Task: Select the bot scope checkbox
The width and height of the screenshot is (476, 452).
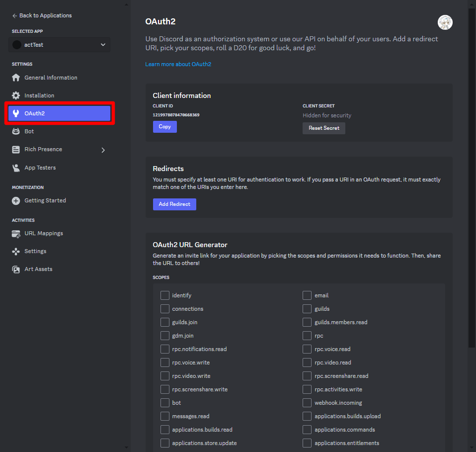Action: tap(165, 403)
